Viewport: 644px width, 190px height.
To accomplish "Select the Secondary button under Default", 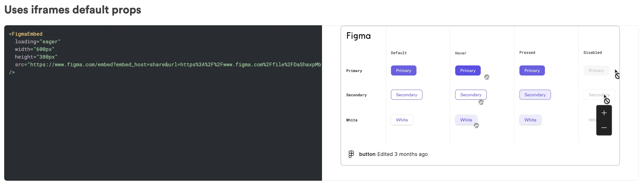I will (406, 95).
